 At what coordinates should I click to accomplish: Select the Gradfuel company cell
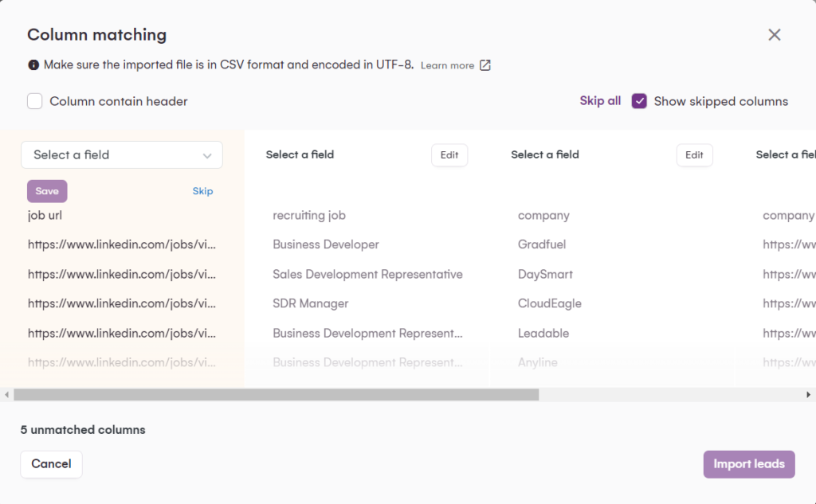point(542,244)
